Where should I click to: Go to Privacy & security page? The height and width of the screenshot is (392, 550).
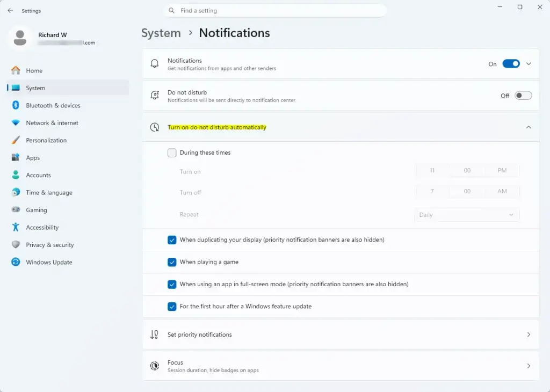tap(68, 245)
